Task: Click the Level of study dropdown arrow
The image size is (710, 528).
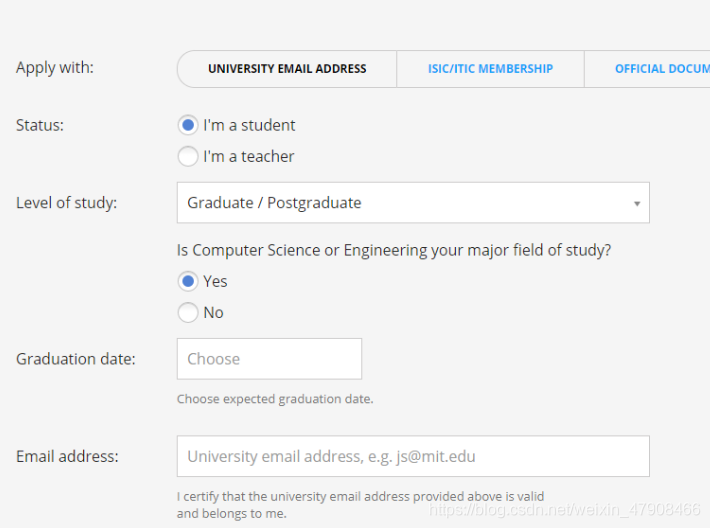Action: tap(637, 204)
